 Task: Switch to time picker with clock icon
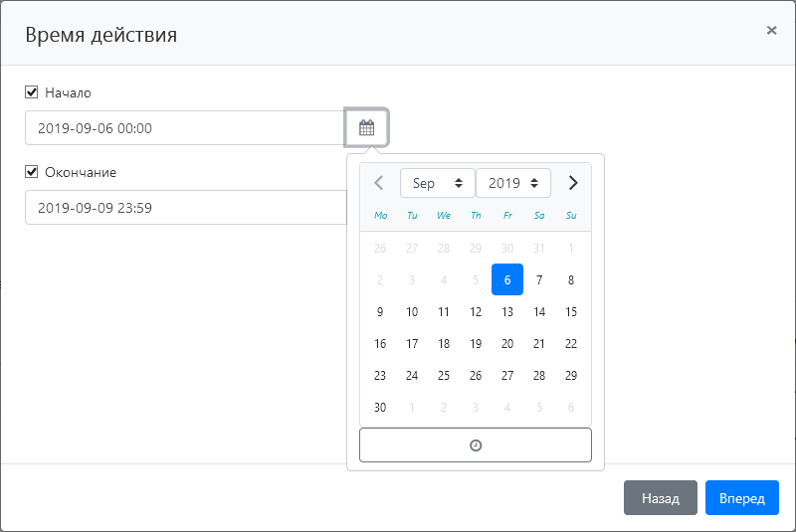click(475, 445)
